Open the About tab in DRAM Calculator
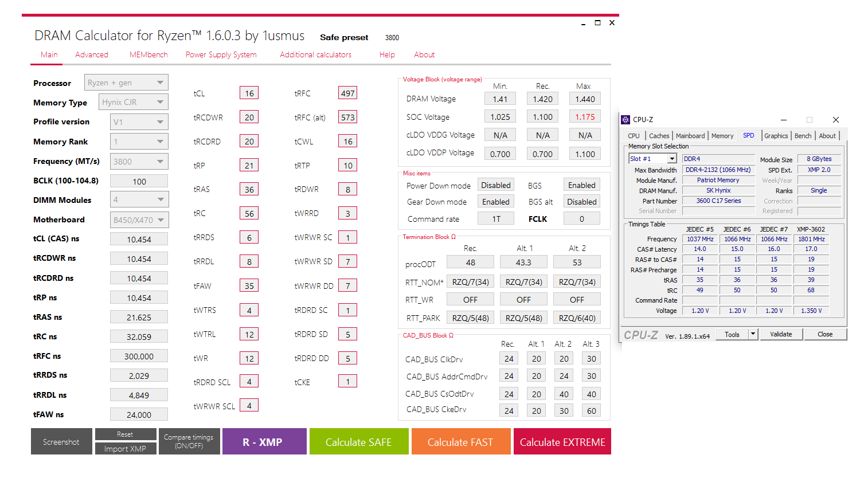868x482 pixels. point(424,54)
